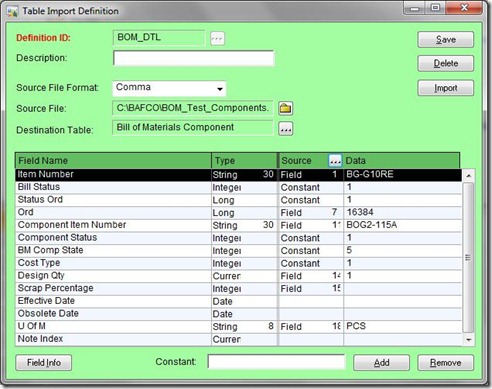Click String type cell in U Of M row
This screenshot has height=389, width=492.
coord(244,327)
